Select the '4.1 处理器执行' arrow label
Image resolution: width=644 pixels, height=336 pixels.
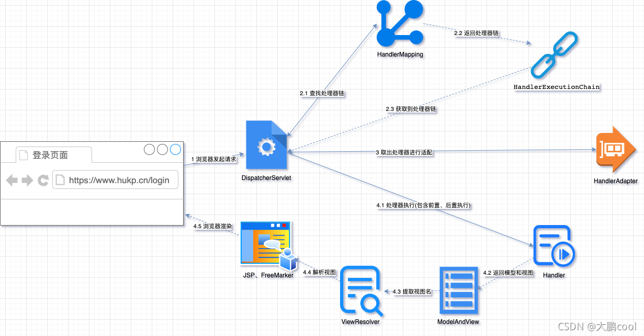[x=424, y=206]
